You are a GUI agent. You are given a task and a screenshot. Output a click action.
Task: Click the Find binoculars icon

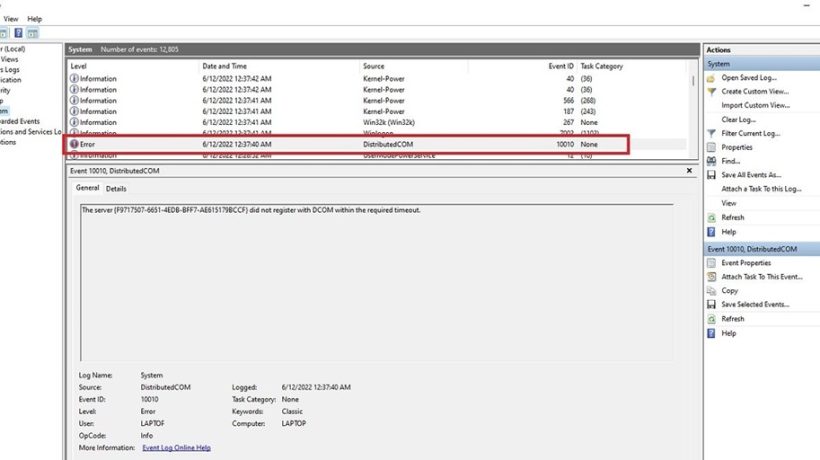pos(711,161)
